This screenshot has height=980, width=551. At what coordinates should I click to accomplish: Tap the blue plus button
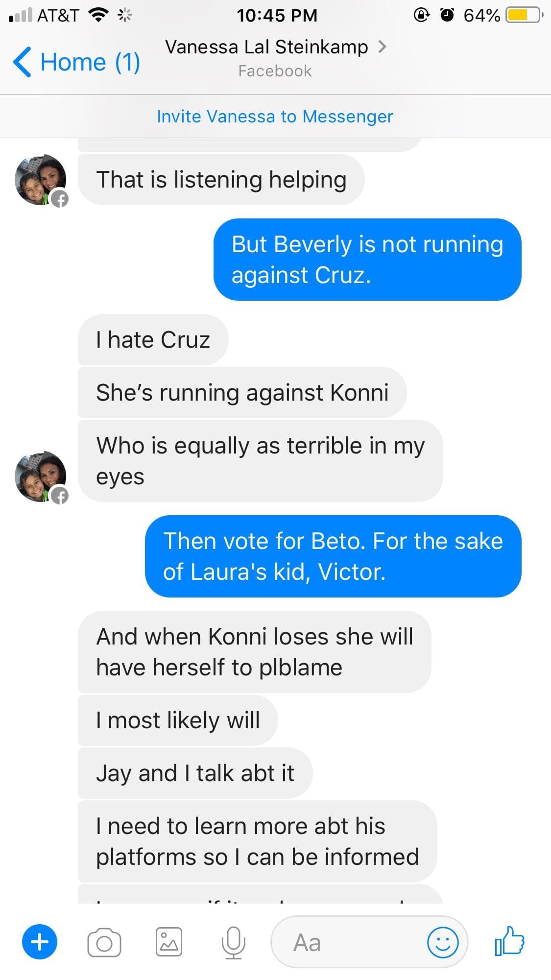(40, 942)
